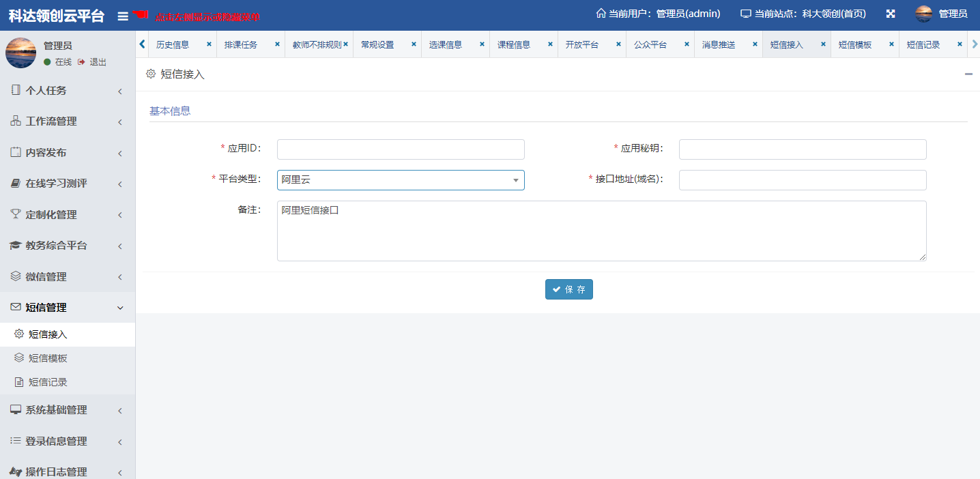Expand the 教务综合平台 menu chevron
Screen dimensions: 980x479
pyautogui.click(x=120, y=246)
